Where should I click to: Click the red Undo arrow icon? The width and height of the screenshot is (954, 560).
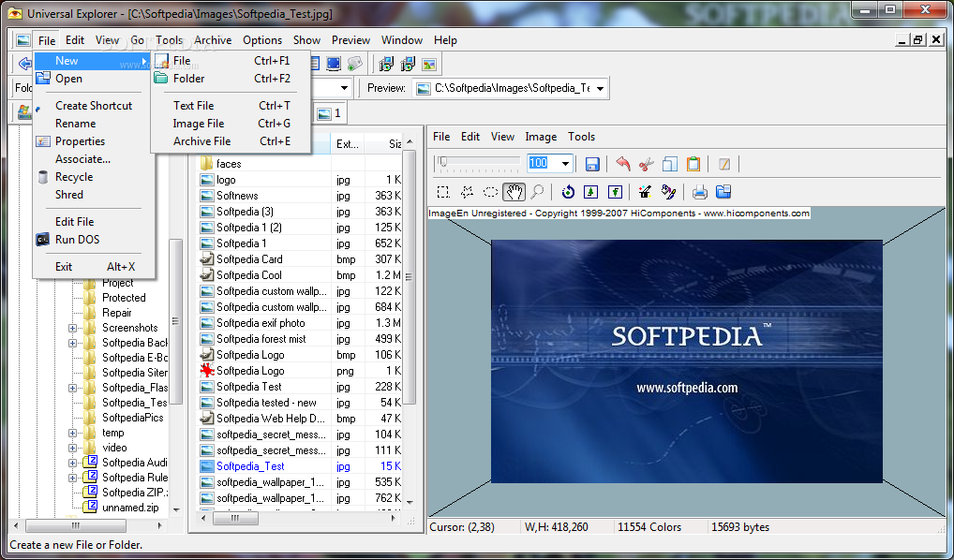click(623, 164)
